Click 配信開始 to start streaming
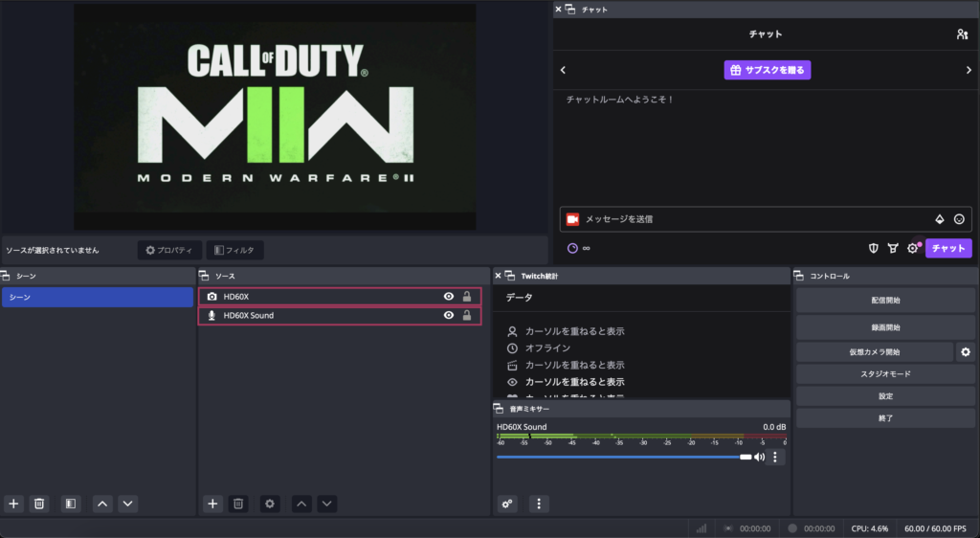The height and width of the screenshot is (538, 980). [x=885, y=301]
